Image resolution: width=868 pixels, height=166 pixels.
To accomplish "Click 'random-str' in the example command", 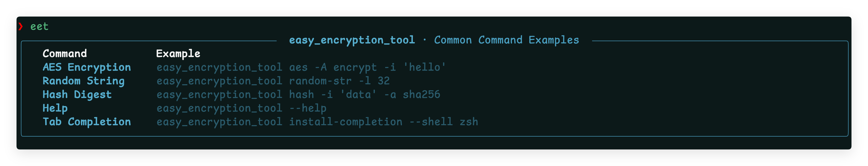I will (320, 81).
